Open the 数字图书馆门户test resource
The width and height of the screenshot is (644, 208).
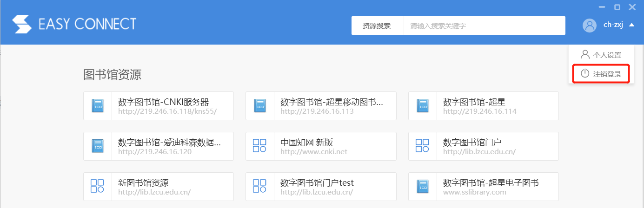(321, 187)
